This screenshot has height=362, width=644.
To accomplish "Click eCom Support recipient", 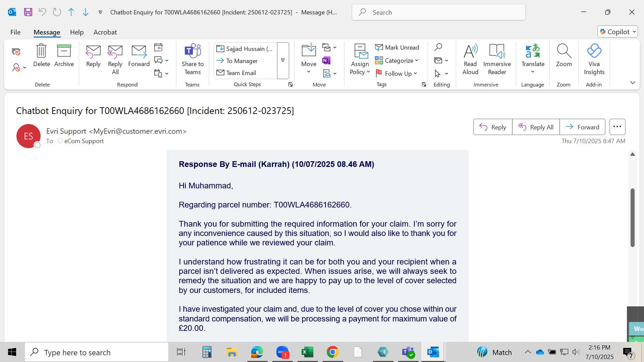I will click(x=84, y=141).
